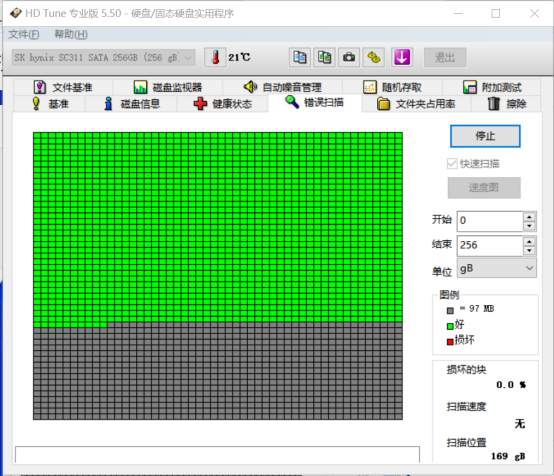Click the copy screenshot to clipboard icon
This screenshot has width=554, height=476.
pos(324,57)
